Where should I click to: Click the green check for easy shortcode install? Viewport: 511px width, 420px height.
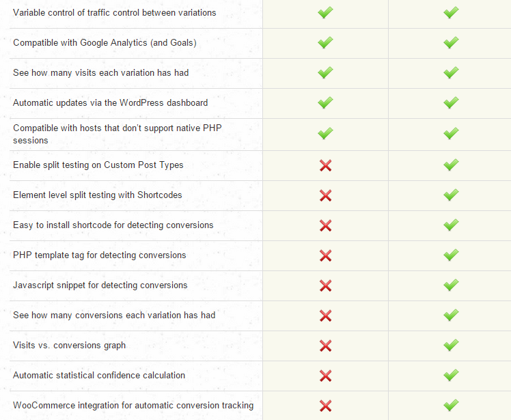click(x=451, y=225)
